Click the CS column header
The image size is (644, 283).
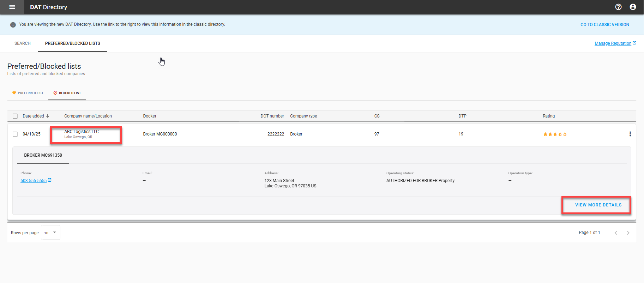[x=377, y=116]
